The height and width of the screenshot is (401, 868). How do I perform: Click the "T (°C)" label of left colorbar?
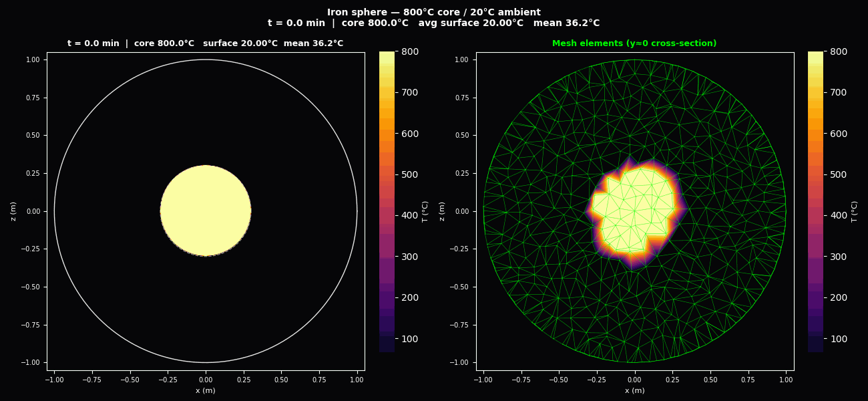[x=425, y=211]
